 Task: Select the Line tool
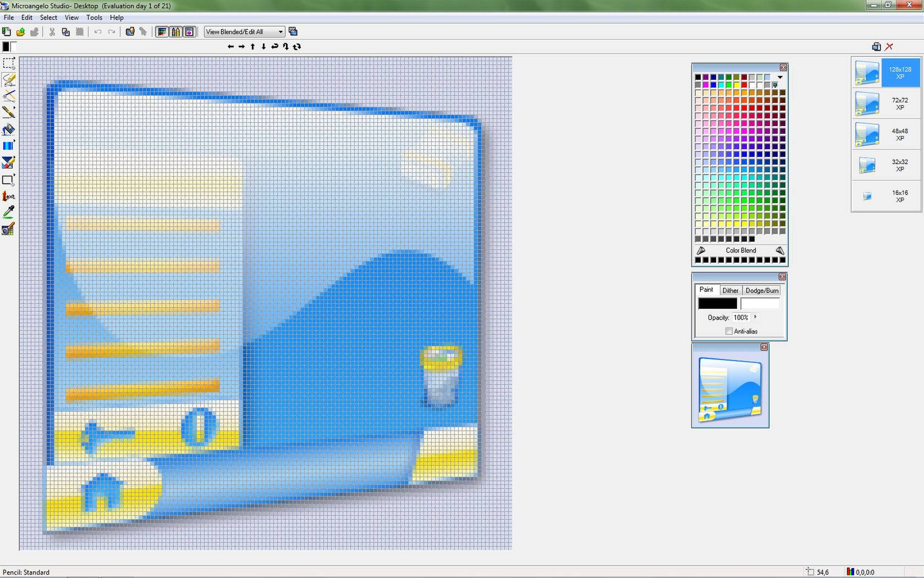point(9,96)
